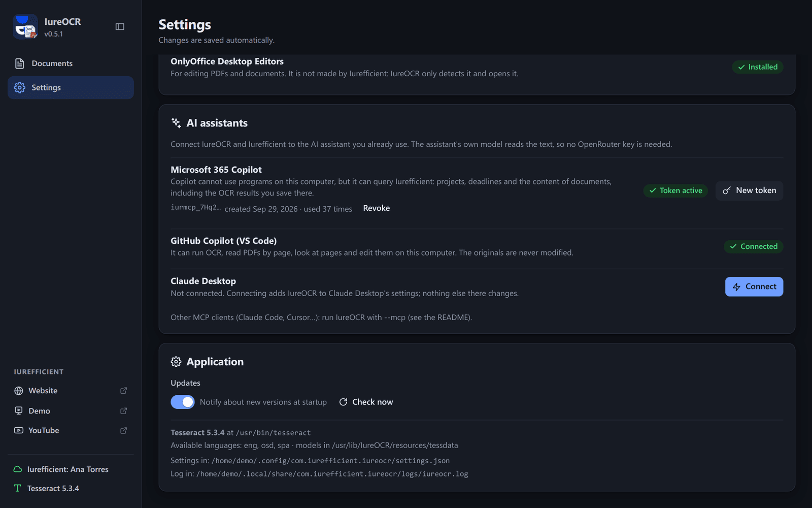Viewport: 812px width, 508px height.
Task: Click the AI assistants sparkle icon
Action: (x=176, y=123)
